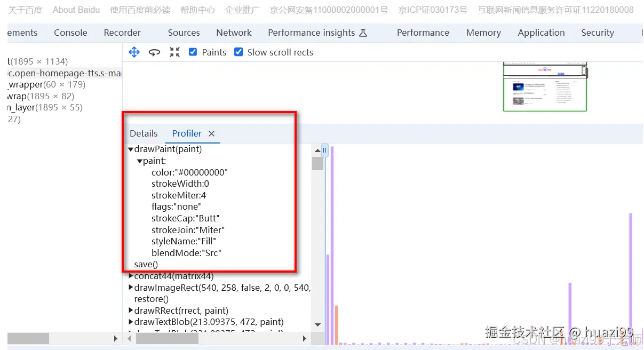Click the scroll up arrow in command log
Screen dimensions: 644x350
[x=318, y=150]
